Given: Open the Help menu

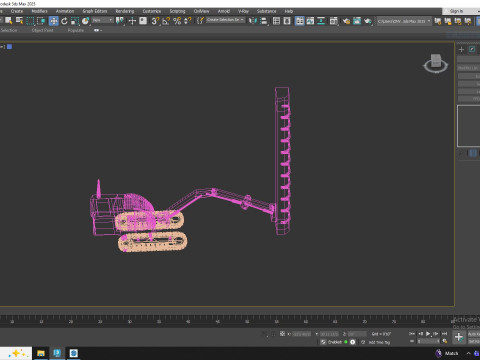Looking at the screenshot, I should [x=289, y=11].
